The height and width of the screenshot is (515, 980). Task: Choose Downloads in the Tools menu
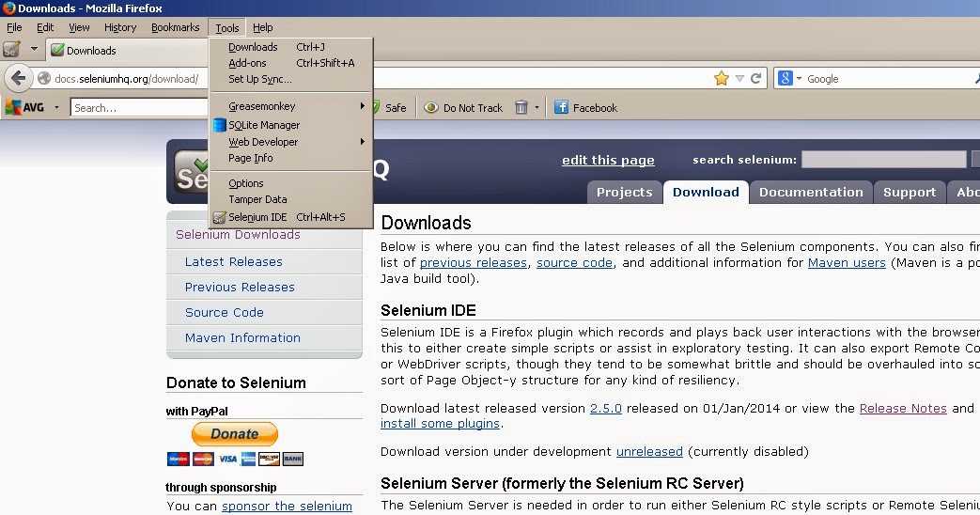(291, 47)
